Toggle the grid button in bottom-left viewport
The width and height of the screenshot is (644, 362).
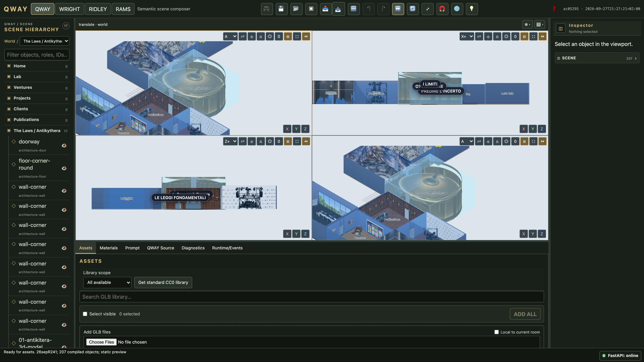coord(288,141)
